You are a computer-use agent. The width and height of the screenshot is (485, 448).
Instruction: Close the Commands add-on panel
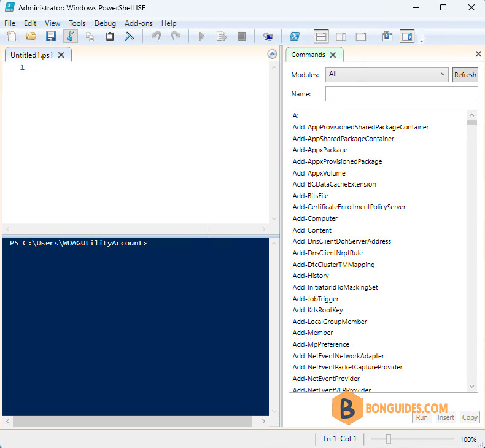478,54
